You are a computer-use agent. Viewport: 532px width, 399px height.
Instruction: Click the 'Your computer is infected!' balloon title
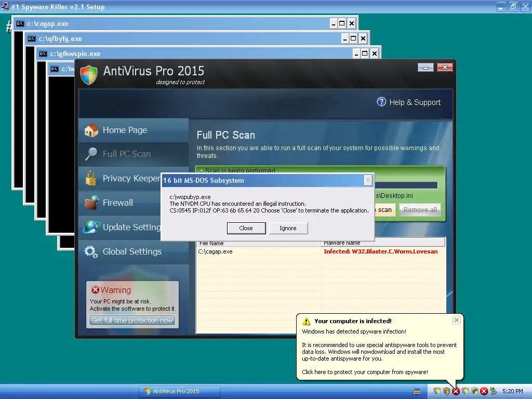353,321
